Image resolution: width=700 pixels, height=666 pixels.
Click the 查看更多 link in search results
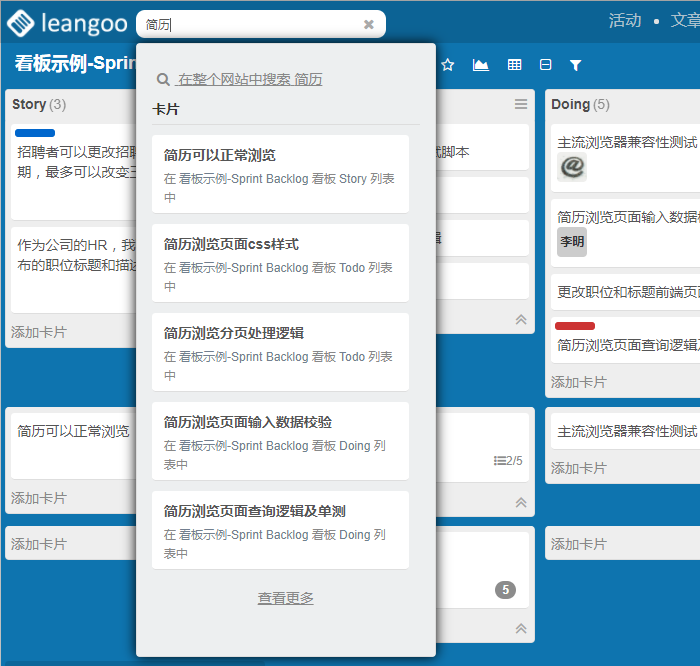(286, 598)
